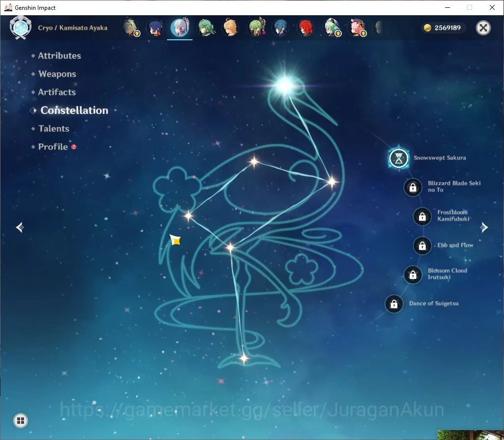Select the dark-blue-haired character portrait
504x440 pixels.
[156, 28]
